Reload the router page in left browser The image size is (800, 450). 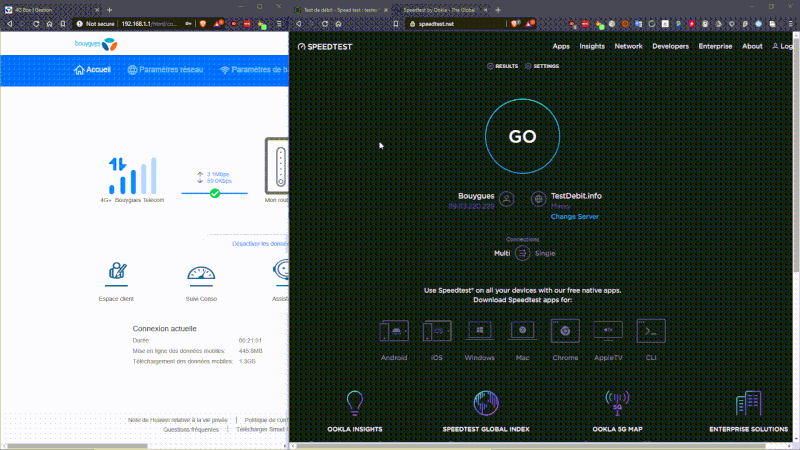coord(36,24)
